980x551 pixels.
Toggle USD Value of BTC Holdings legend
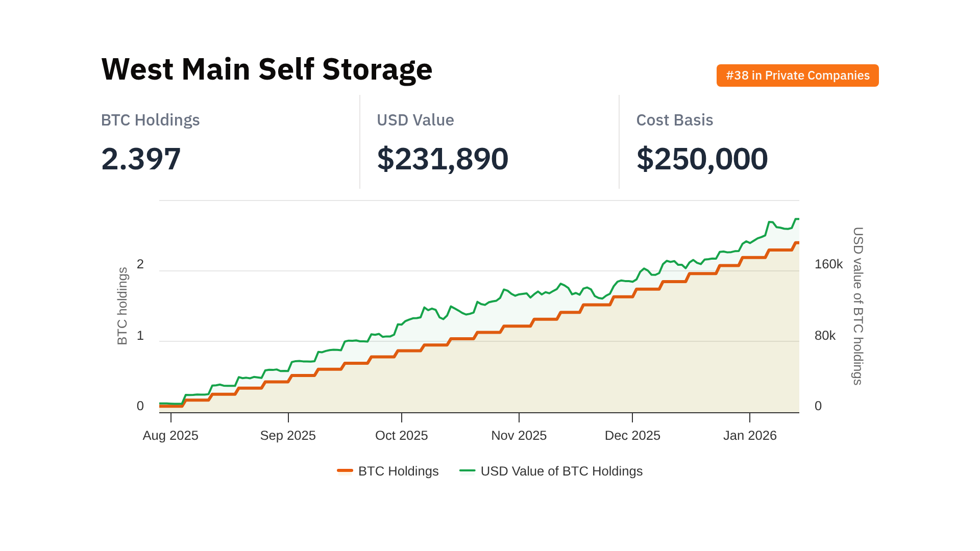[x=561, y=471]
